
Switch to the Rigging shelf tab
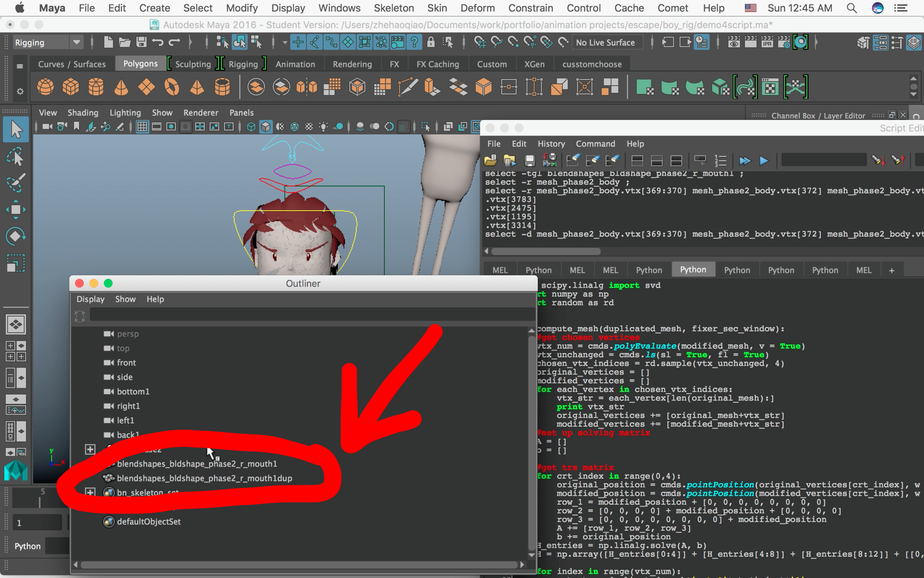click(243, 64)
